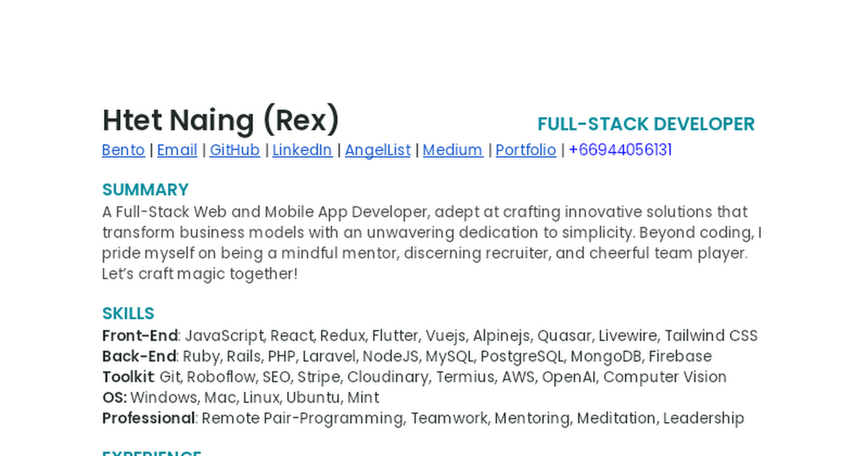View the Portfolio link
Image resolution: width=868 pixels, height=456 pixels.
tap(526, 150)
